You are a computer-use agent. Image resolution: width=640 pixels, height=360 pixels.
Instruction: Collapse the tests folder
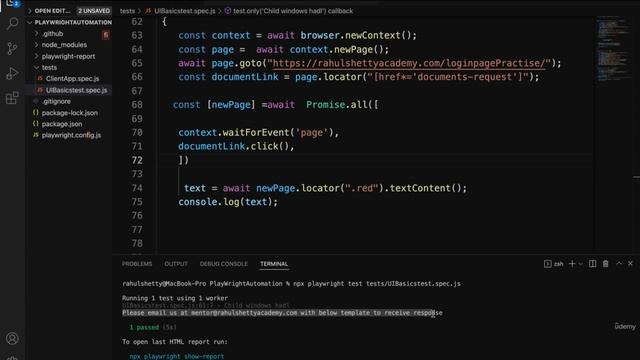coord(49,67)
